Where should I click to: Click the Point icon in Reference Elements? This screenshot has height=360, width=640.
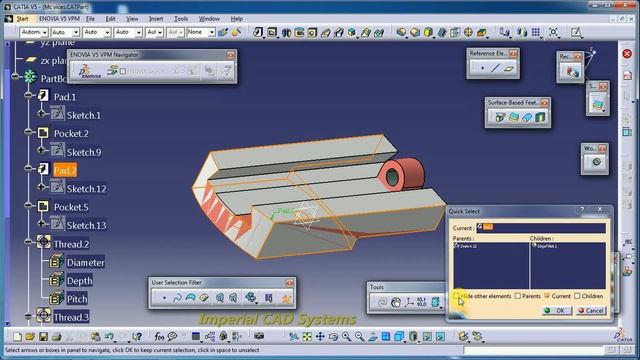[x=482, y=68]
